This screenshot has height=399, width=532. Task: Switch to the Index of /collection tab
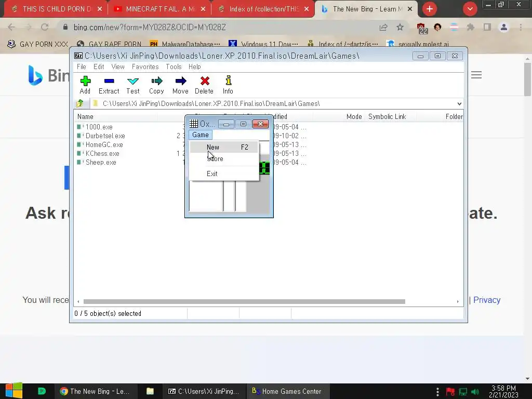tap(263, 9)
